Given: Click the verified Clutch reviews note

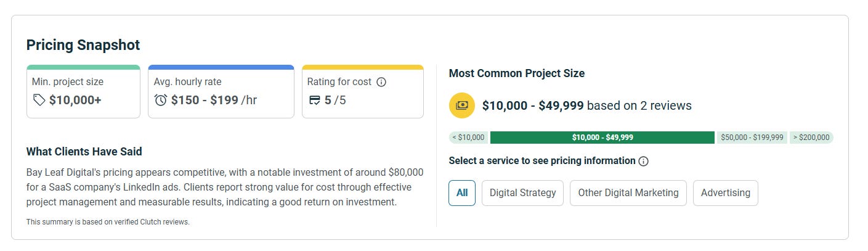Looking at the screenshot, I should pos(108,222).
